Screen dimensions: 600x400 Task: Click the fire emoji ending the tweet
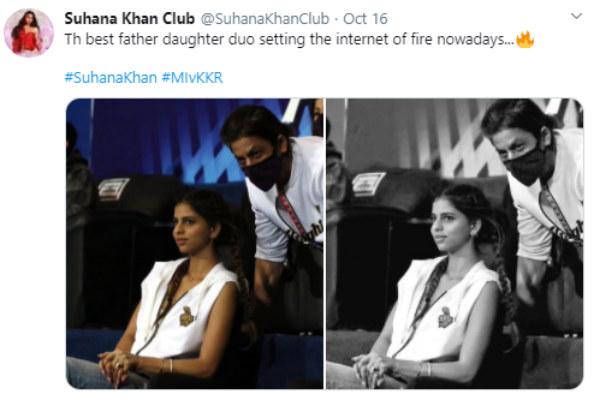point(525,39)
